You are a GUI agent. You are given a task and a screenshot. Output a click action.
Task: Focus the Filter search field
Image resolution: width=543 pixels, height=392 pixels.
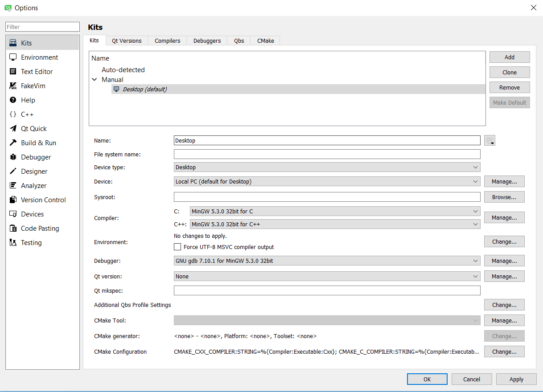tap(42, 27)
